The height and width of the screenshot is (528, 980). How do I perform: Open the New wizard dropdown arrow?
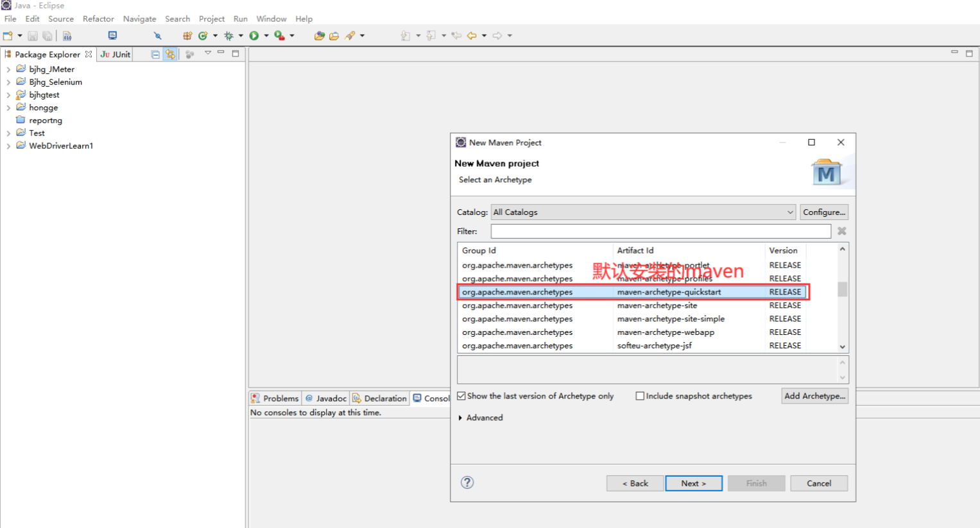pyautogui.click(x=20, y=36)
